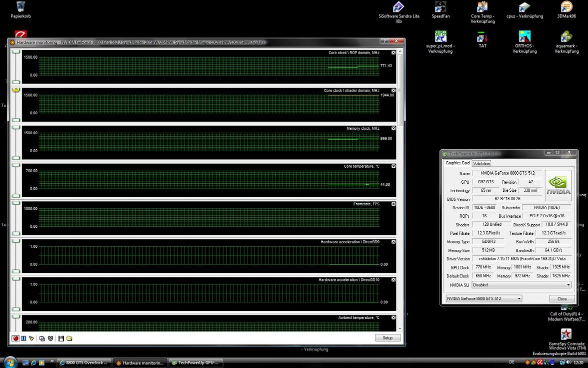This screenshot has width=588, height=368.
Task: Open the Windows Start orb
Action: click(x=10, y=362)
